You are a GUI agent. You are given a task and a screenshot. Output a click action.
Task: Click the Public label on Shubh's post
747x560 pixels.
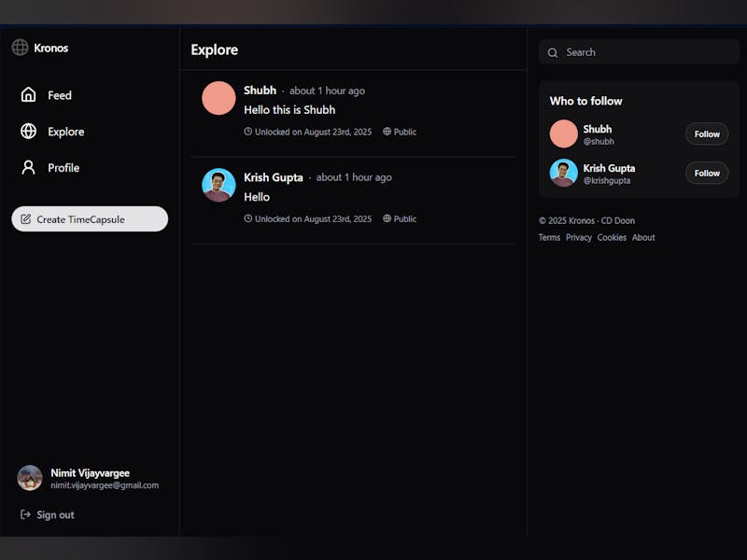[405, 132]
